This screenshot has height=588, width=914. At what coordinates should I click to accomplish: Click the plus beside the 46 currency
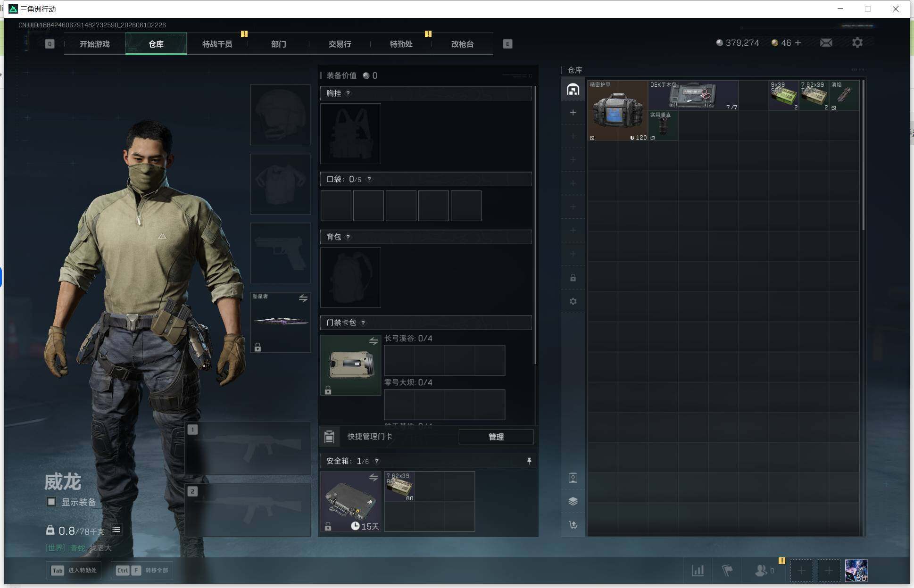click(798, 43)
